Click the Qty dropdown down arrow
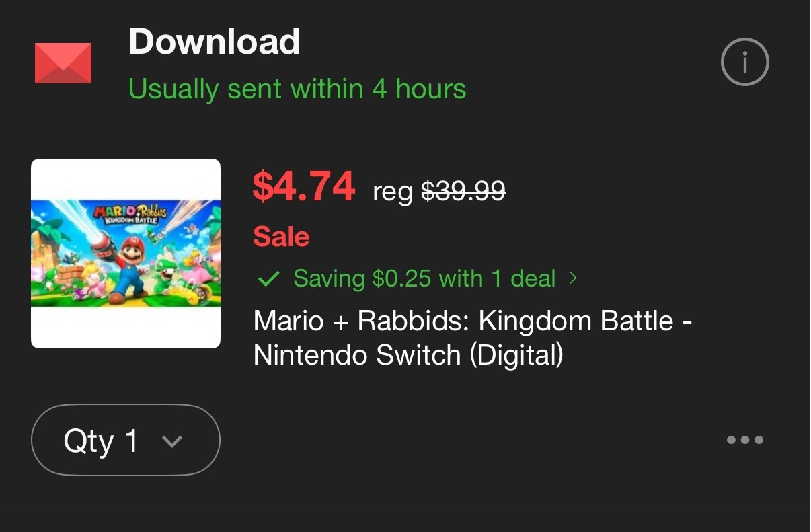Viewport: 811px width, 532px height. pyautogui.click(x=172, y=442)
